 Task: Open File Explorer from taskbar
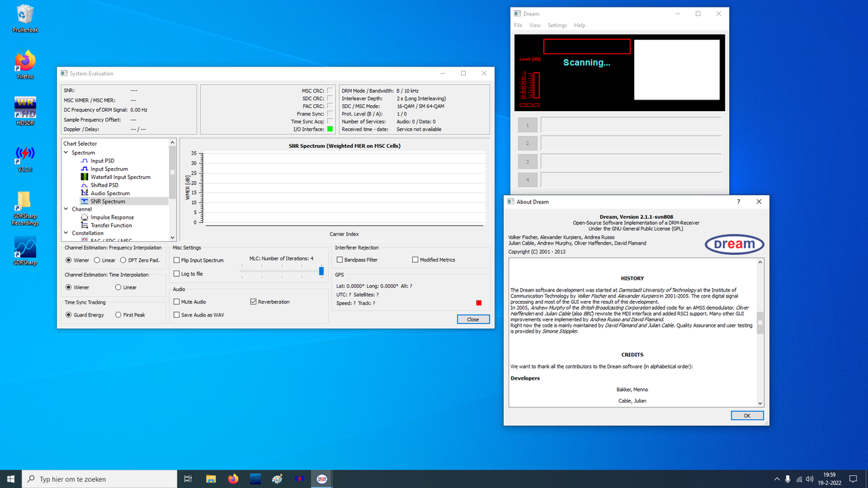click(211, 479)
